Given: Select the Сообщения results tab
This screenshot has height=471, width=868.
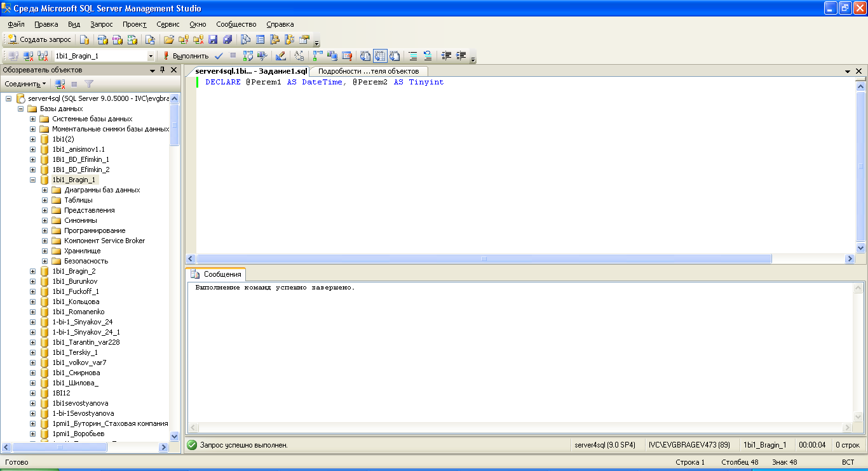Looking at the screenshot, I should coord(216,274).
